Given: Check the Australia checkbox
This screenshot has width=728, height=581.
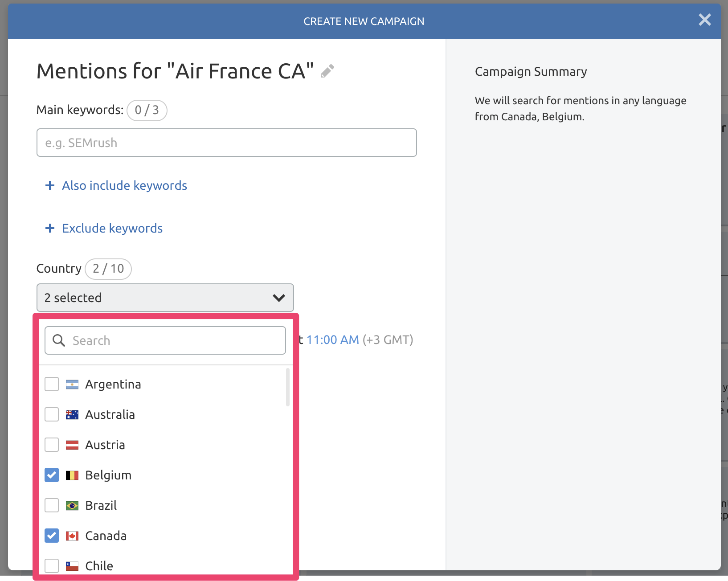Looking at the screenshot, I should point(52,414).
